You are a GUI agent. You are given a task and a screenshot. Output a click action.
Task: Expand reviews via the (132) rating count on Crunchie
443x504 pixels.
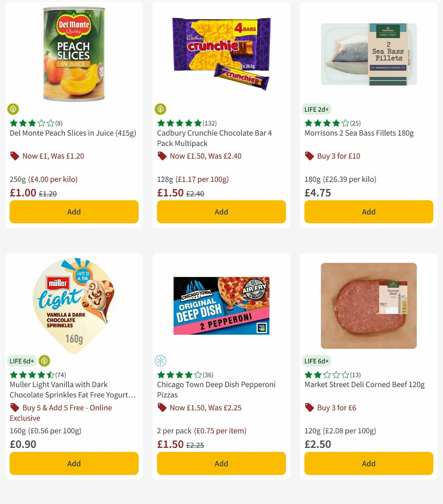pyautogui.click(x=209, y=123)
